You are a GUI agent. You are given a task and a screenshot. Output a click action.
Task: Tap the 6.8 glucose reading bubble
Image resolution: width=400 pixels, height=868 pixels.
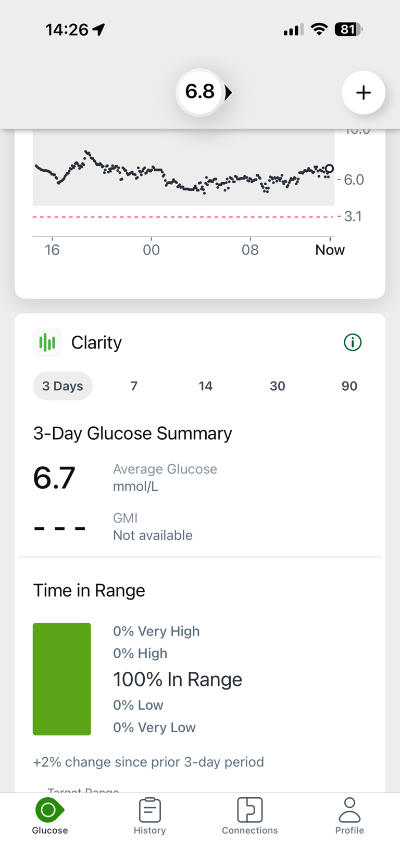point(200,92)
